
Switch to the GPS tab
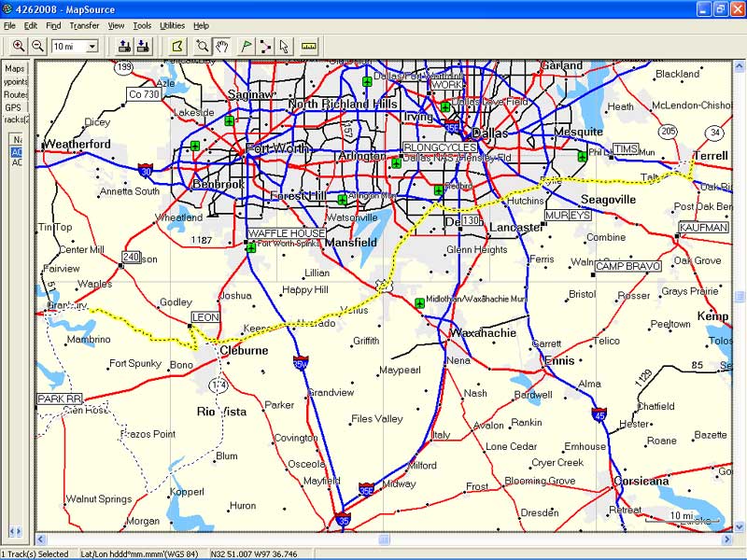(x=13, y=107)
